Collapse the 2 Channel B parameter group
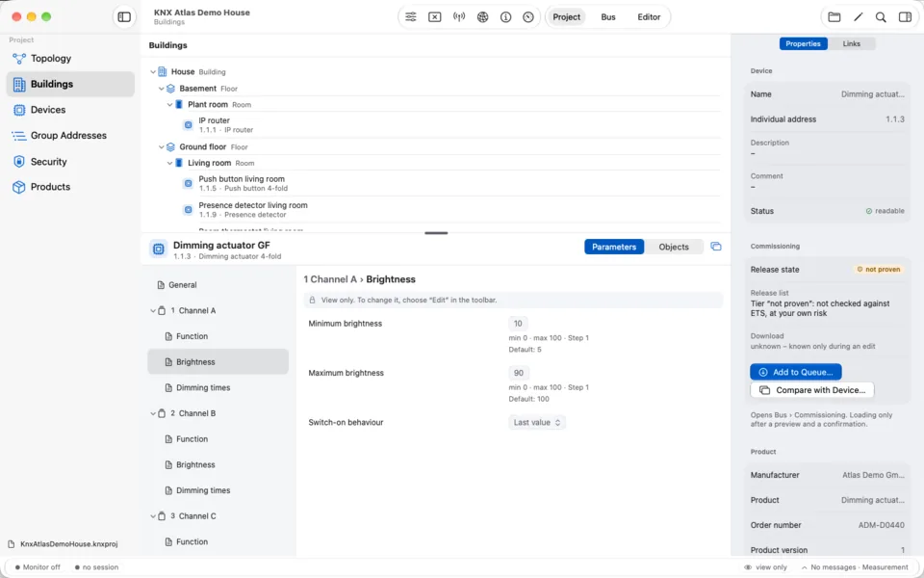 click(x=153, y=413)
